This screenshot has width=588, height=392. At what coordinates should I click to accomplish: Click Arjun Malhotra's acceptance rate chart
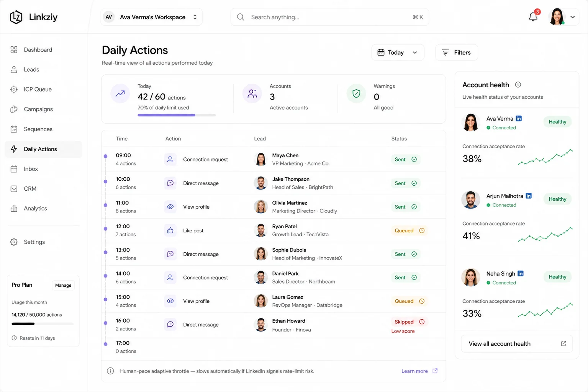point(545,234)
